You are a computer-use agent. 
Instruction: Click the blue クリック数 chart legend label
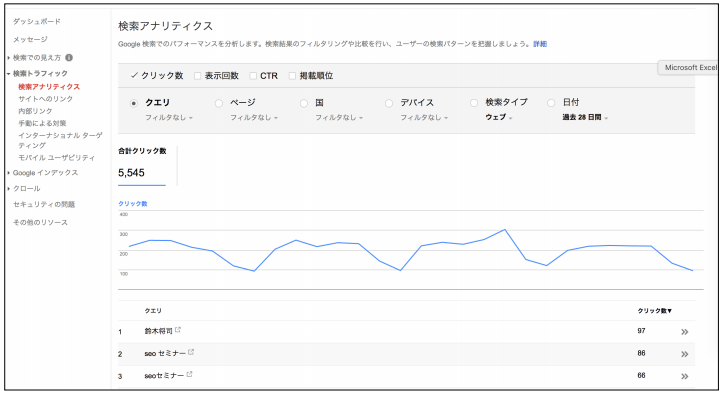[x=133, y=203]
